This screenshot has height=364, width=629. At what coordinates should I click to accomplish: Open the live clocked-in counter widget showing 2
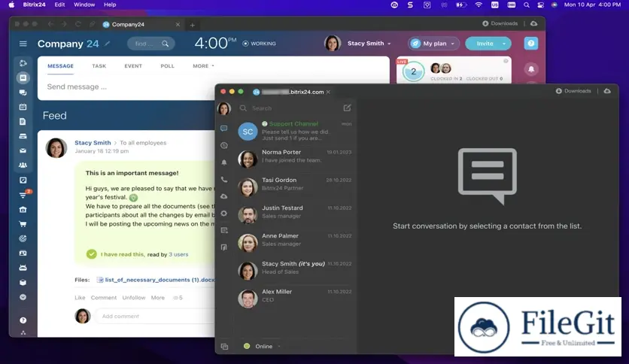413,71
